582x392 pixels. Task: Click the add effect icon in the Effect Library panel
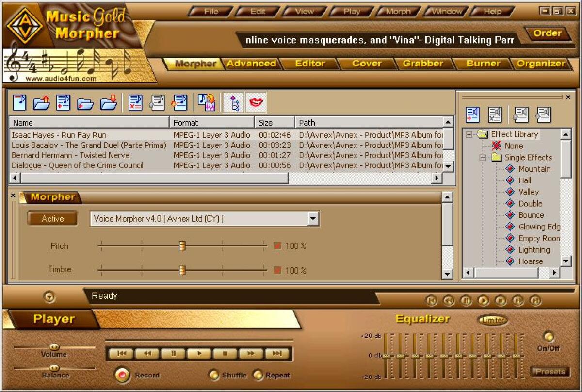click(473, 115)
